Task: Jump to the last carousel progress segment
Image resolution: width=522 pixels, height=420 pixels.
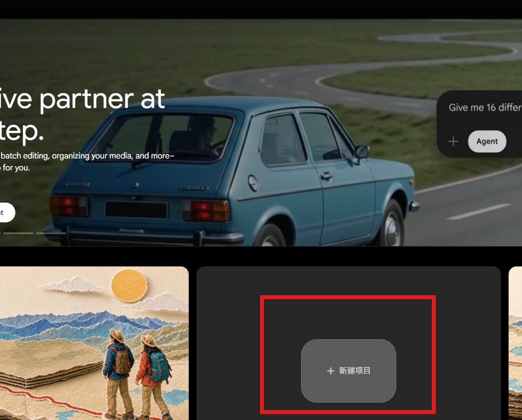Action: pyautogui.click(x=51, y=233)
